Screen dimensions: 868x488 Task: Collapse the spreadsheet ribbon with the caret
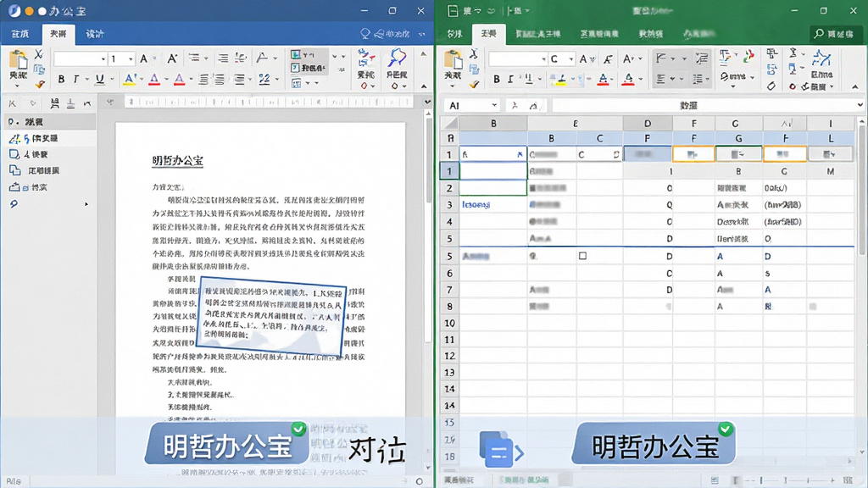(855, 87)
